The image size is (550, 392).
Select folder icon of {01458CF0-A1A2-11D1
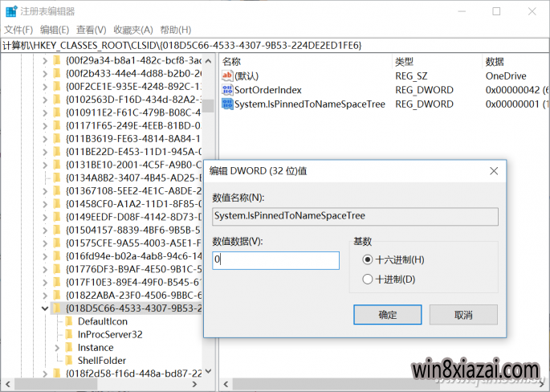(57, 203)
